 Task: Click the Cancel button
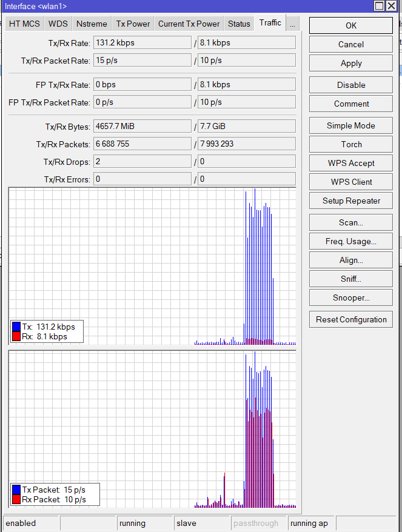[351, 44]
